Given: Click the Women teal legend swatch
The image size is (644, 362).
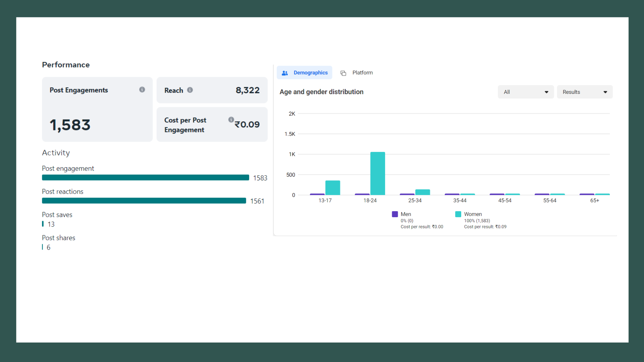Looking at the screenshot, I should tap(458, 214).
